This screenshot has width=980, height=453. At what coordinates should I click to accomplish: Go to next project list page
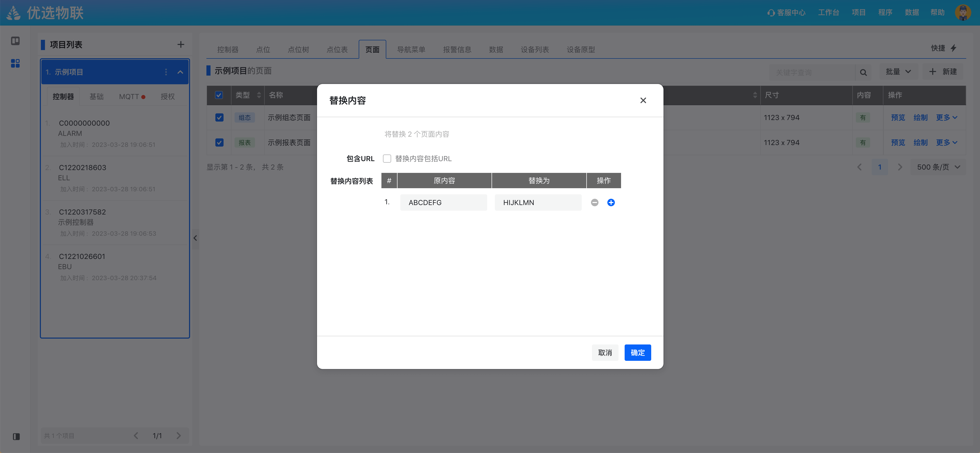tap(178, 435)
